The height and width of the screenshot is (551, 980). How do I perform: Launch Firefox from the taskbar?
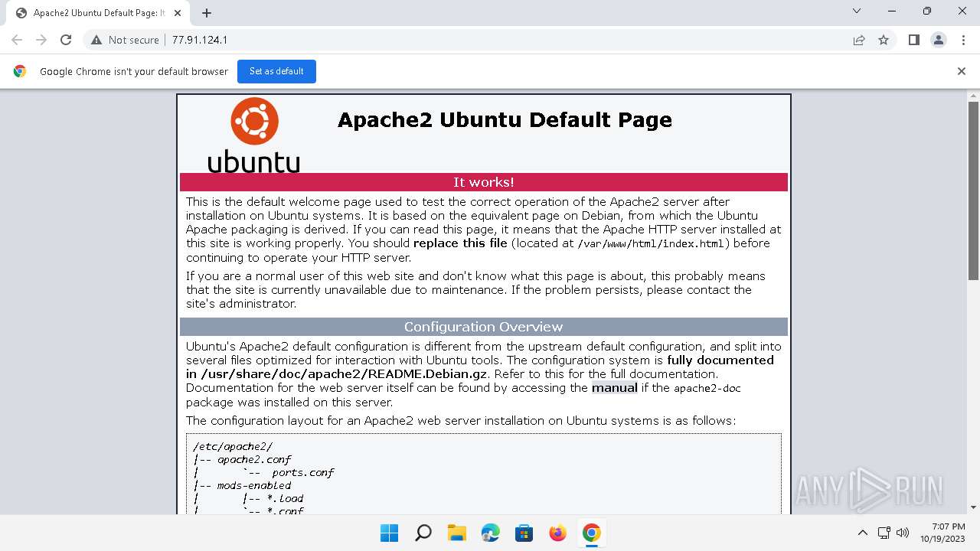(558, 533)
